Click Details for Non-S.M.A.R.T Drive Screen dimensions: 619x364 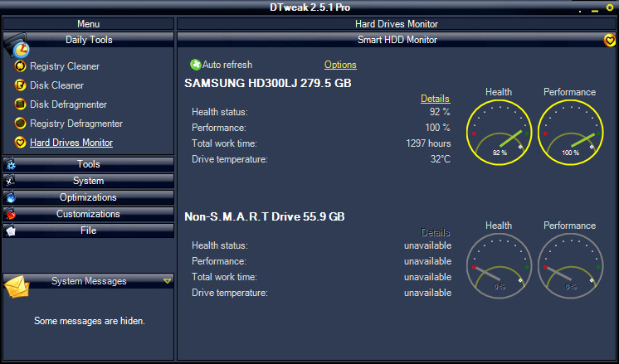[435, 232]
